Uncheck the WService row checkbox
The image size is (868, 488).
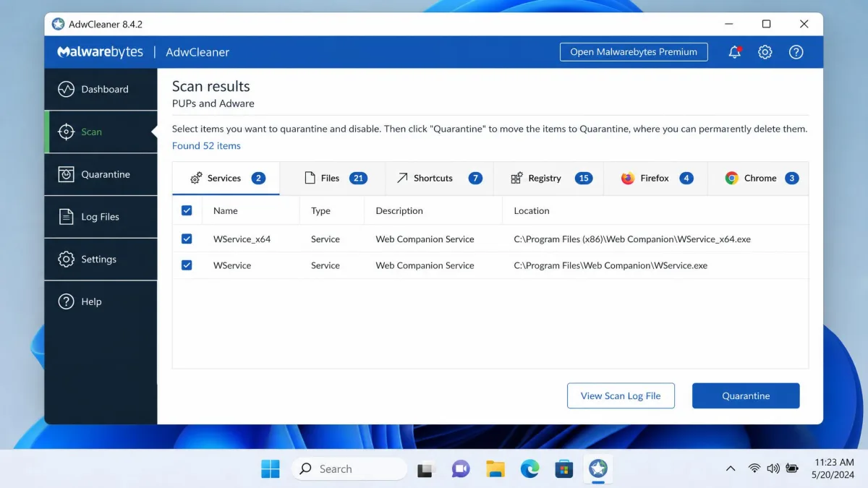pos(187,265)
